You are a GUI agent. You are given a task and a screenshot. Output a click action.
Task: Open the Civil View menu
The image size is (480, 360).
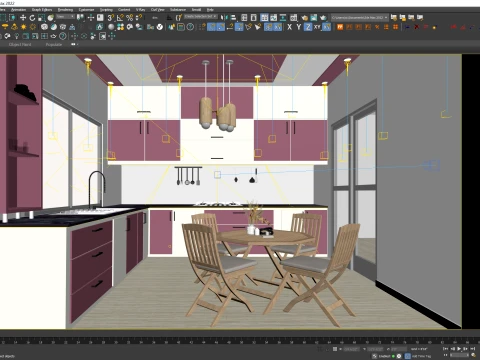158,10
